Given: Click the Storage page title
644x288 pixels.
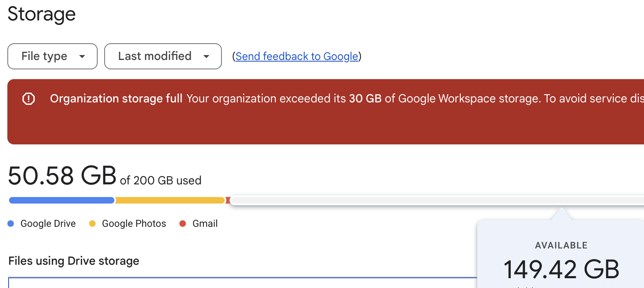Looking at the screenshot, I should (x=42, y=14).
